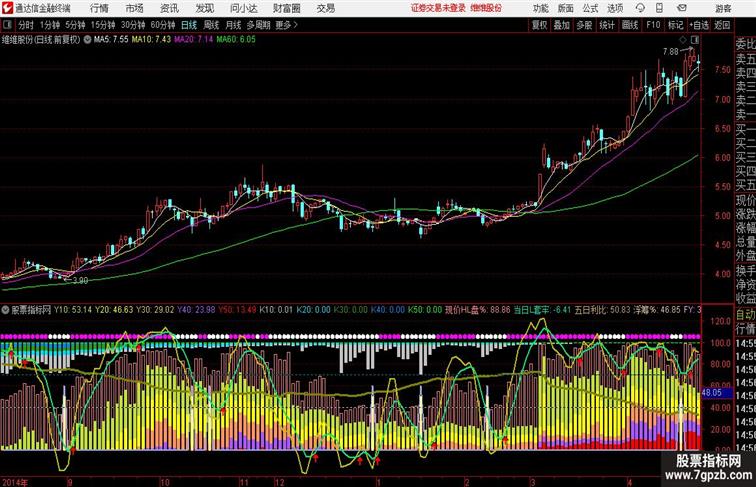Click the 3.90 low price label
The height and width of the screenshot is (487, 756).
pyautogui.click(x=80, y=280)
